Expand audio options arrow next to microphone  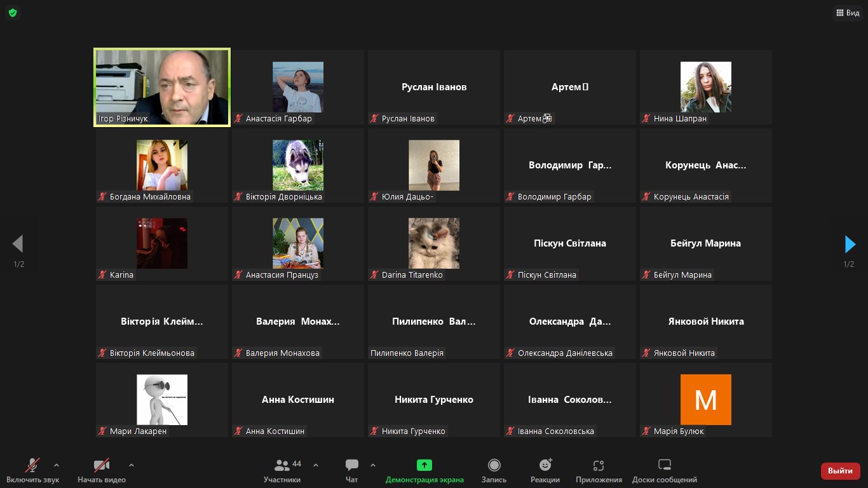click(57, 465)
